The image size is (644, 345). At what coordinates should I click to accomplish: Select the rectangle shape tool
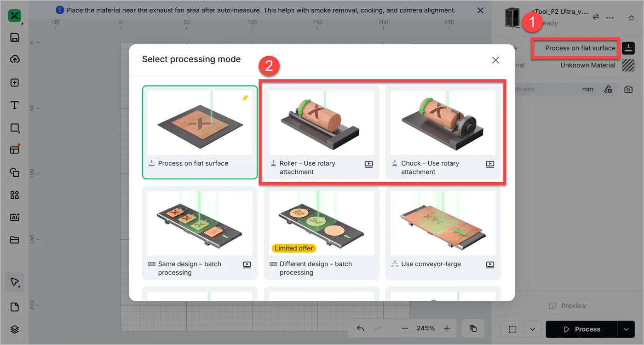click(15, 128)
